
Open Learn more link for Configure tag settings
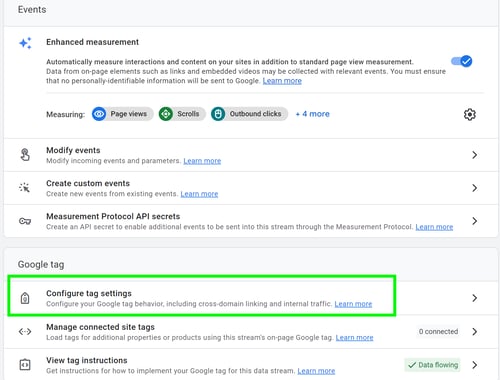(353, 304)
